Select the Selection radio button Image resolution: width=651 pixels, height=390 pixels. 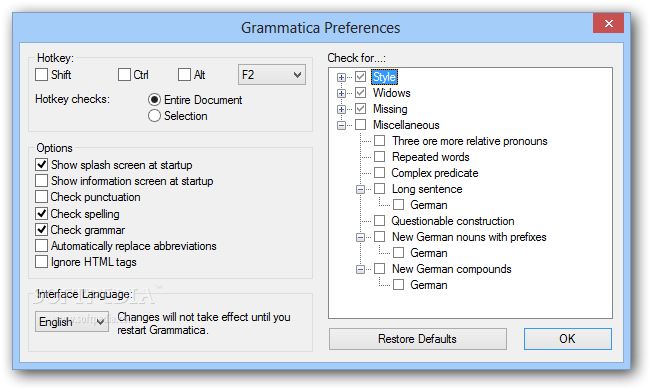tap(154, 115)
